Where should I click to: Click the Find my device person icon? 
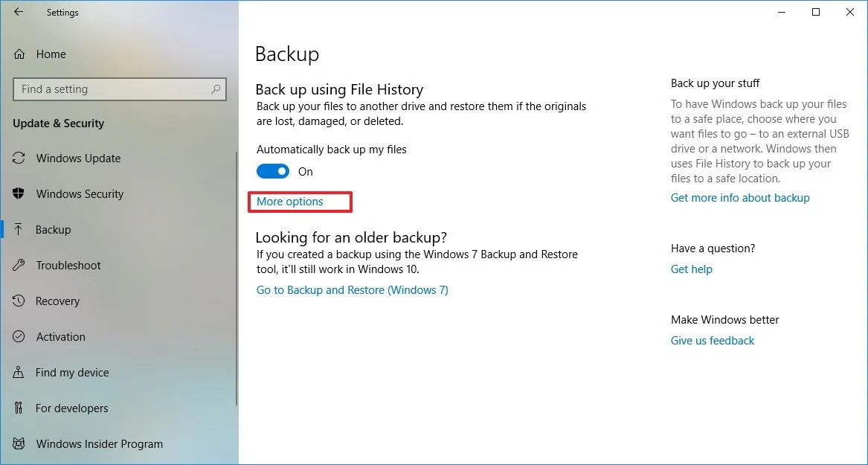19,372
